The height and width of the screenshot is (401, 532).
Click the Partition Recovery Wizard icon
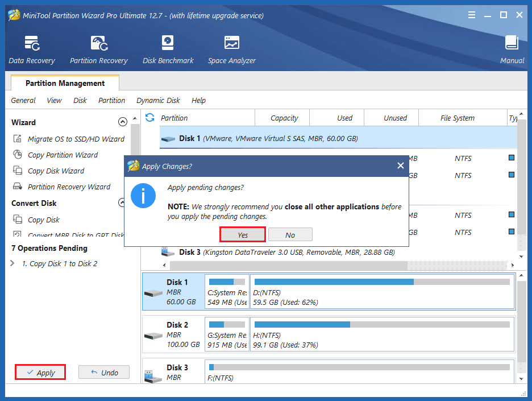[17, 186]
